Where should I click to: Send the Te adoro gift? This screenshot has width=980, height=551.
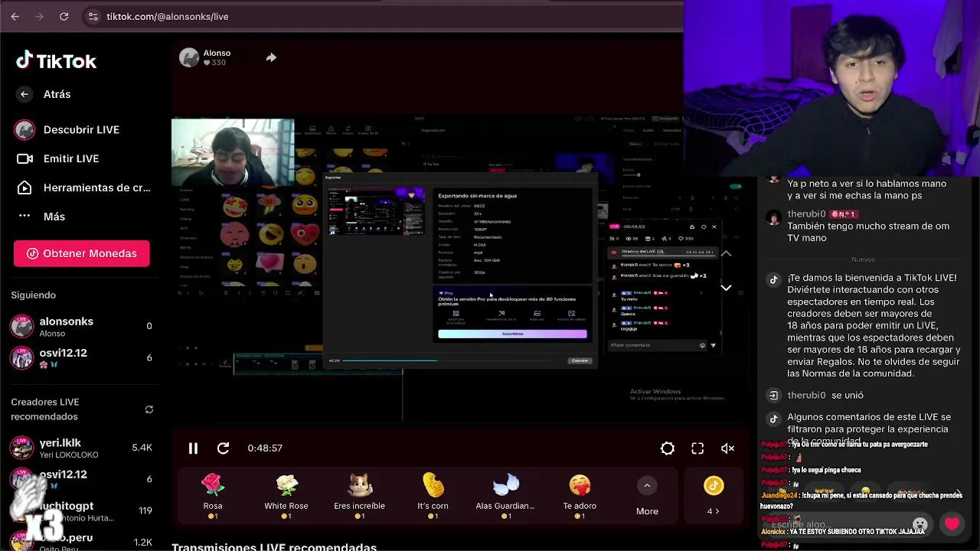pos(580,496)
